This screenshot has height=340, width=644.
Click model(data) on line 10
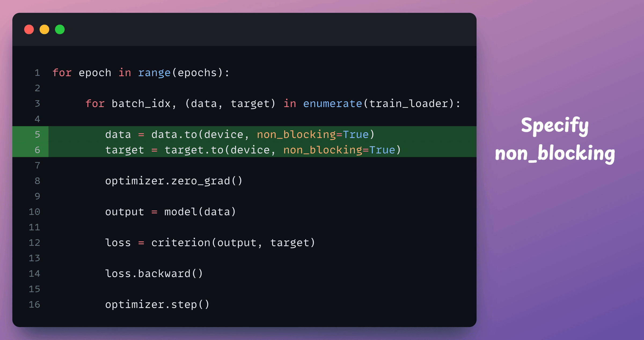pos(200,212)
